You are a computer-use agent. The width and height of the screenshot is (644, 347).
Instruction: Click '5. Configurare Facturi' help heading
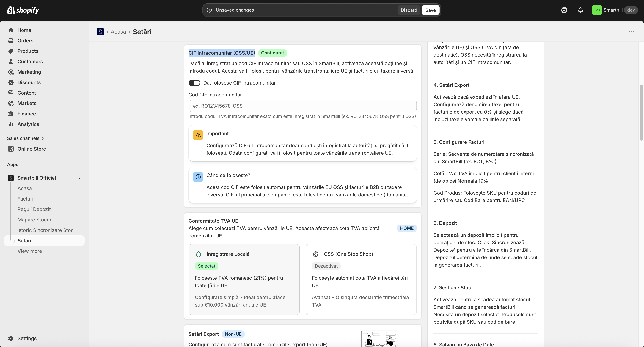click(x=459, y=142)
